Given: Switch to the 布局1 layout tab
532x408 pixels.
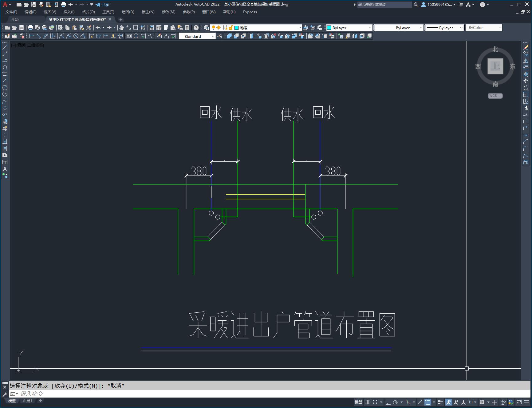Looking at the screenshot, I should (27, 401).
